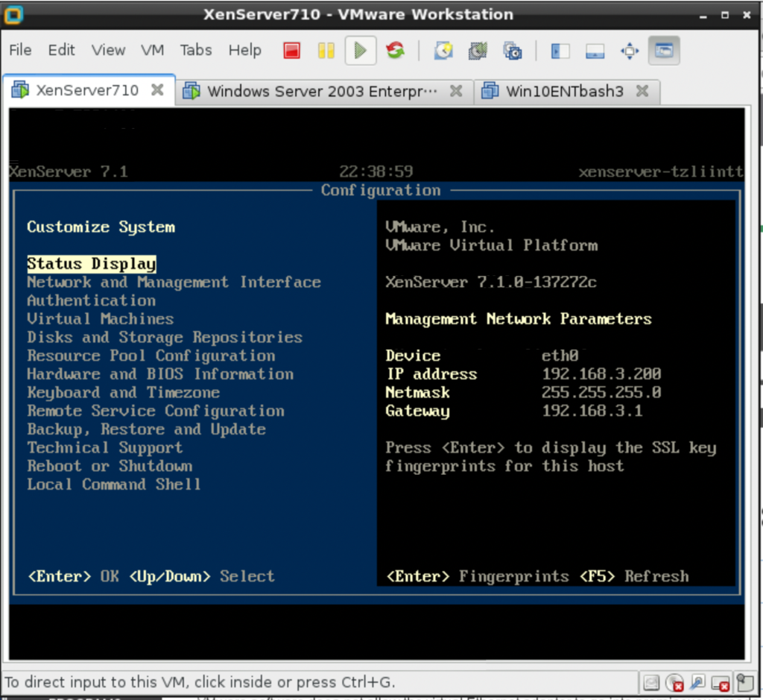This screenshot has width=763, height=700.
Task: Restart the guest using the red-green arrows icon
Action: pos(395,50)
